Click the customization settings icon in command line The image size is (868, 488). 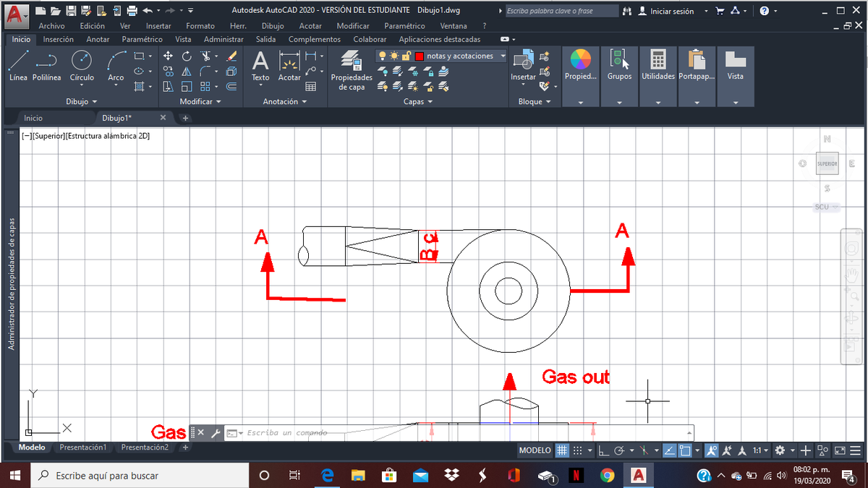pos(216,433)
